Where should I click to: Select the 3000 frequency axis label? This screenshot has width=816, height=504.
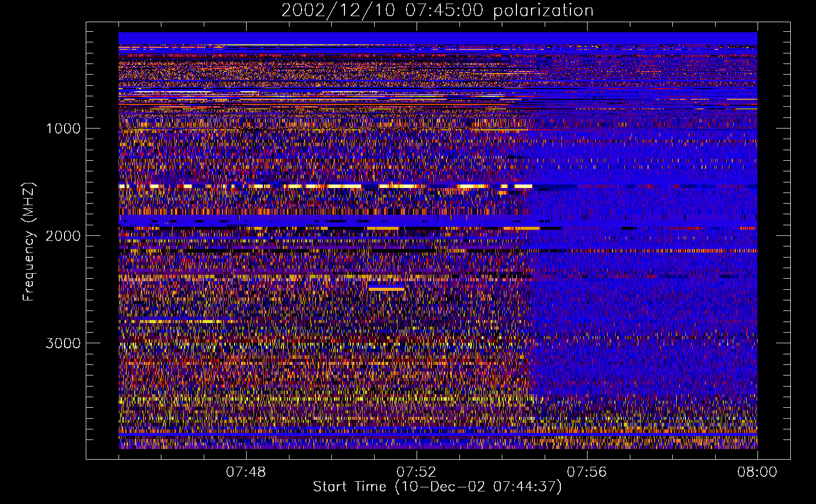tap(63, 343)
